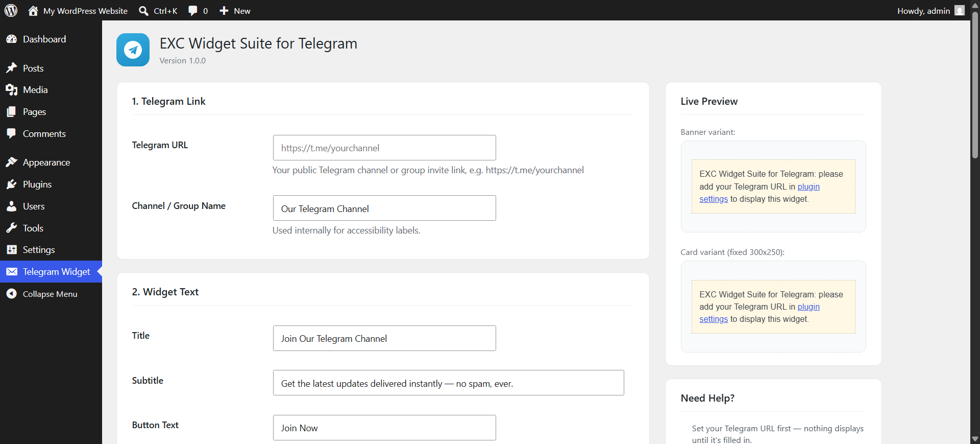Viewport: 980px width, 444px height.
Task: Click 'Card variant (fixed 300x250):' label
Action: (x=732, y=252)
